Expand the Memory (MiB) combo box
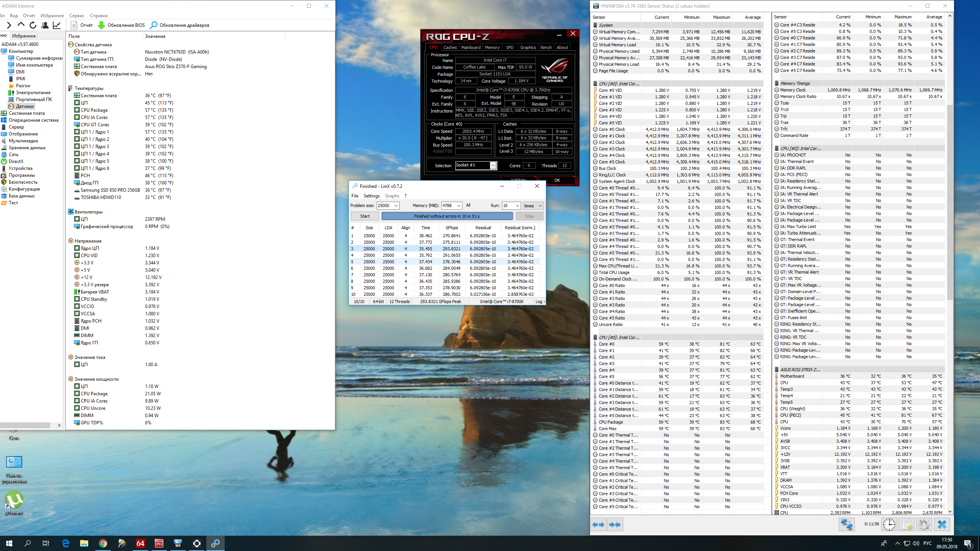 click(x=459, y=206)
